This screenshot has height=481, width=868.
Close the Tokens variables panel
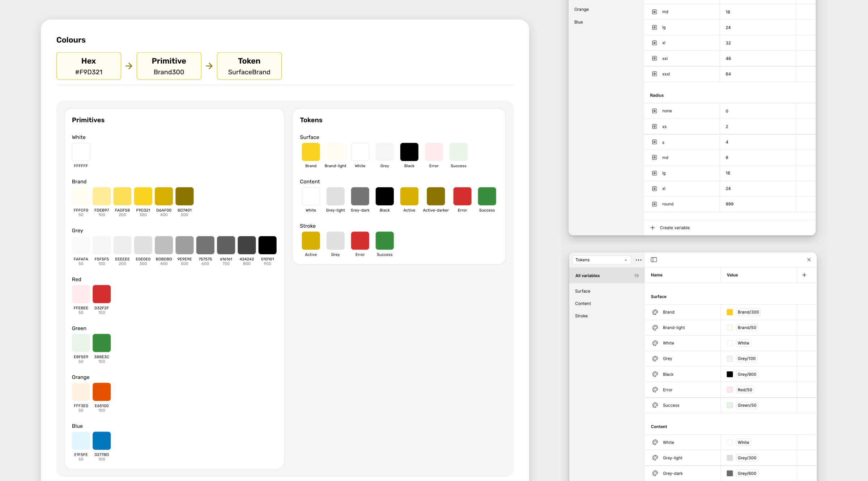click(x=809, y=260)
